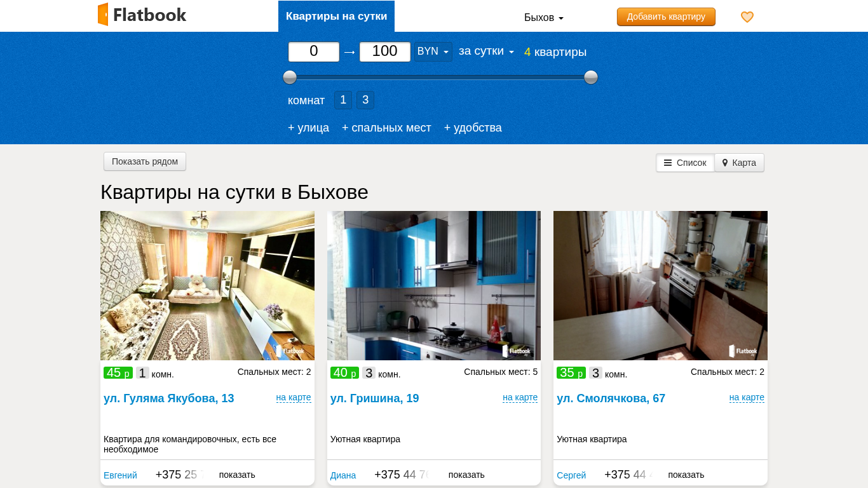Click the Добавить квартиру button
Image resolution: width=868 pixels, height=488 pixels.
pos(666,17)
